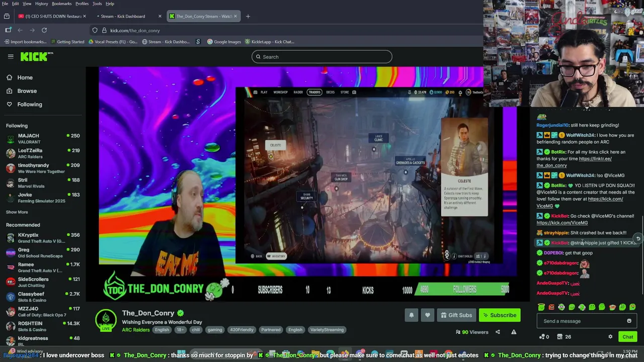
Task: Open timothyrandy followed channel
Action: tap(43, 168)
